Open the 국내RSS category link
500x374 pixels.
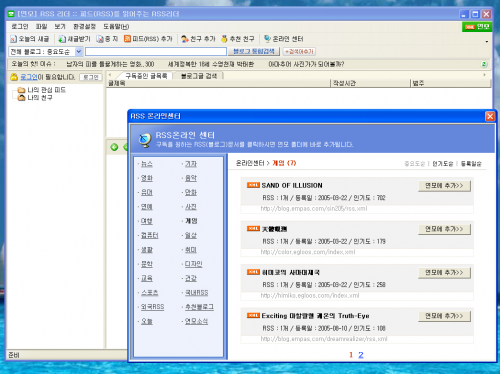tap(197, 293)
